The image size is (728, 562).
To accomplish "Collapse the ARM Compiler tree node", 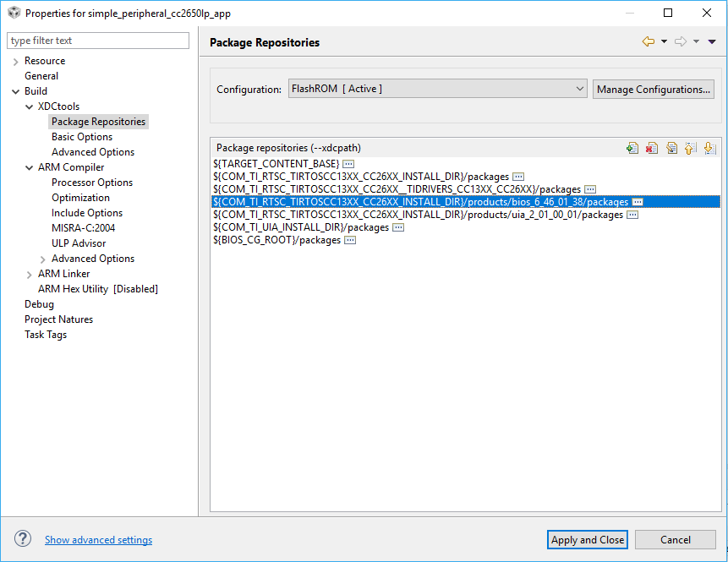I will point(30,167).
